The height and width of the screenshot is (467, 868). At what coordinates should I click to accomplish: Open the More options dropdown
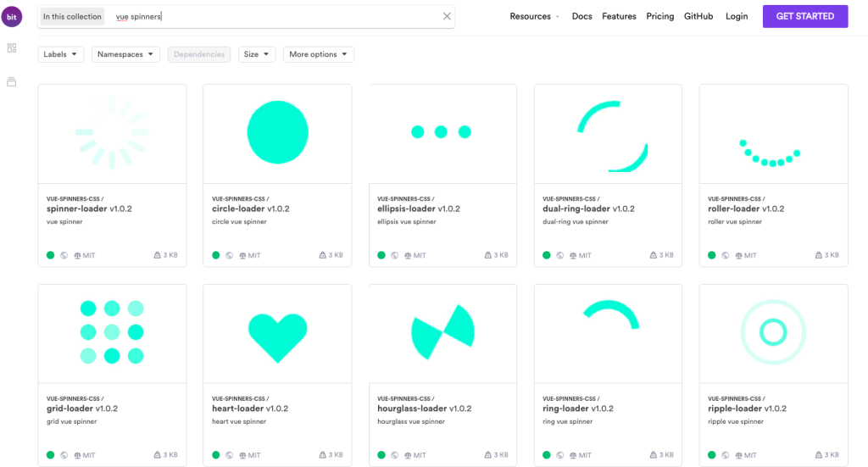pos(318,54)
